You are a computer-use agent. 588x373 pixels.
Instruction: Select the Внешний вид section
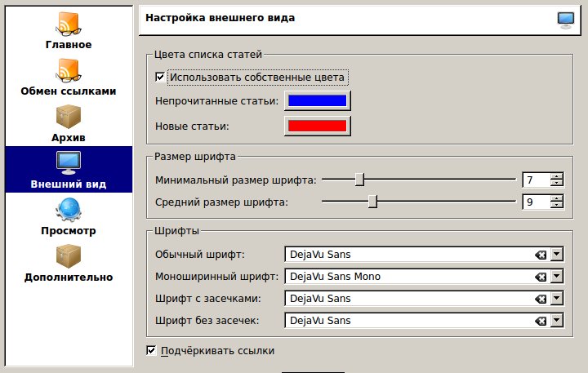[x=69, y=170]
